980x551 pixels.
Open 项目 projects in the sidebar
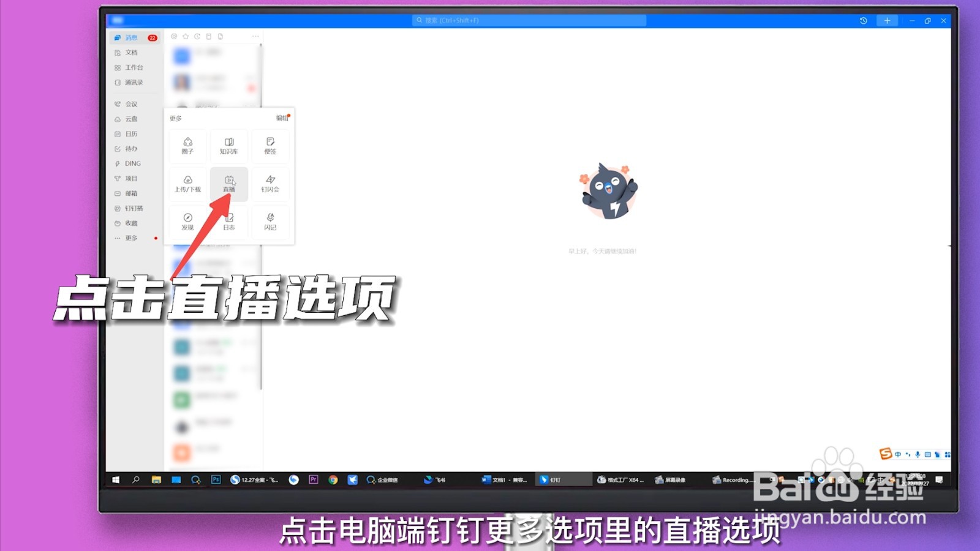pos(126,179)
